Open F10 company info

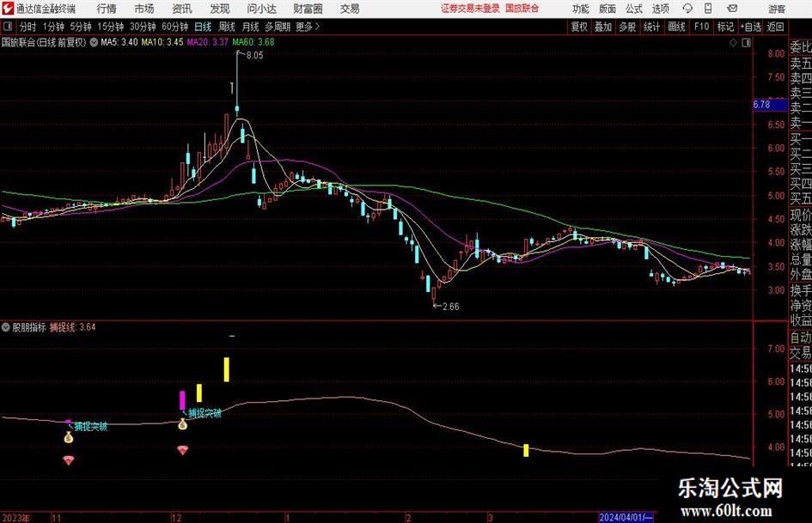point(702,27)
